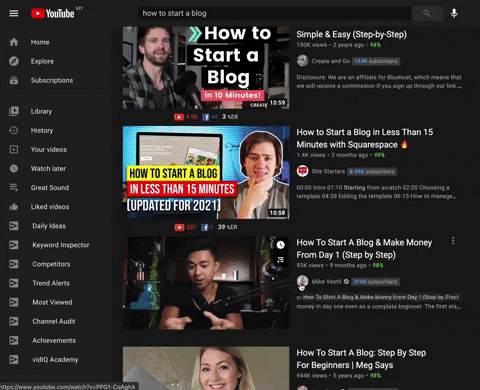Viewport: 480px width, 390px height.
Task: Open Subscriptions in the sidebar
Action: 52,80
